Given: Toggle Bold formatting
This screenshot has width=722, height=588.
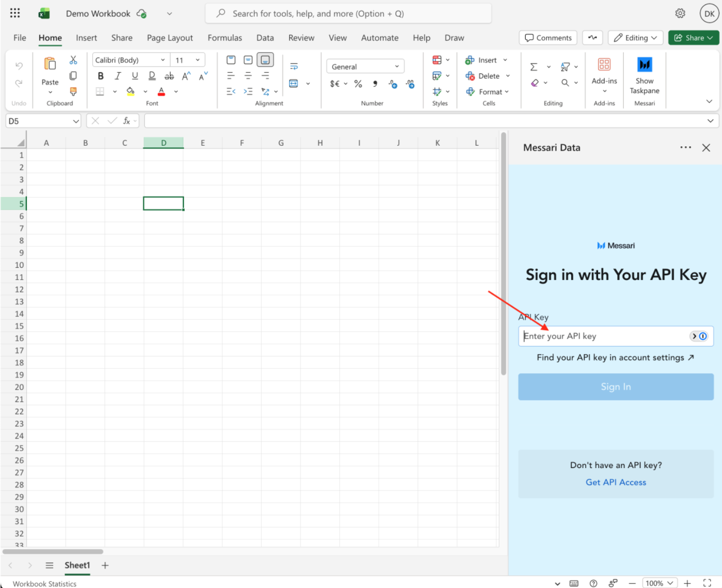Looking at the screenshot, I should coord(101,76).
